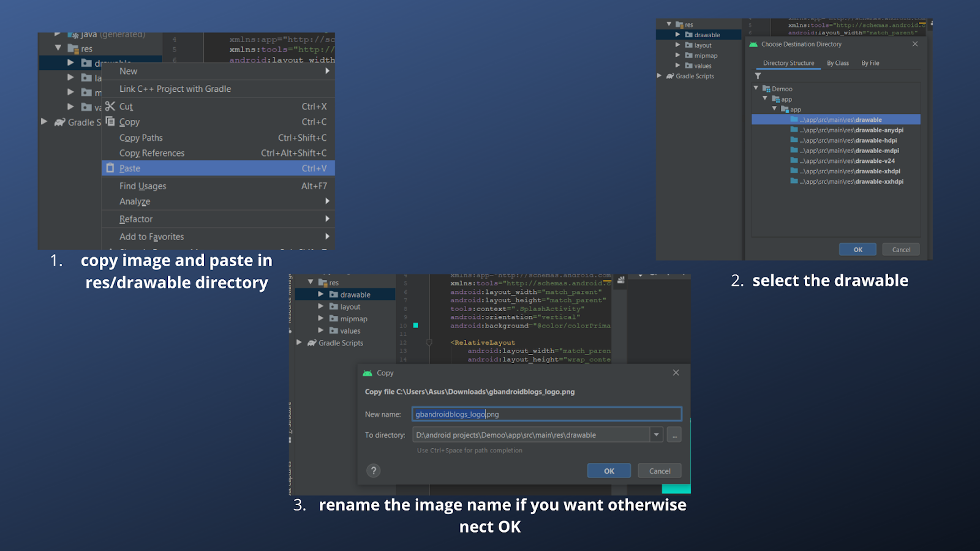980x551 pixels.
Task: Click the help question mark in Copy dialog
Action: coord(374,470)
